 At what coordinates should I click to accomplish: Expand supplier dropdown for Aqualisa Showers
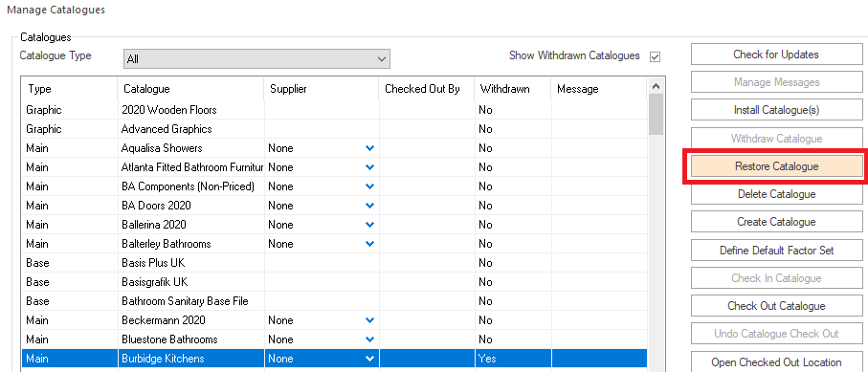tap(369, 148)
